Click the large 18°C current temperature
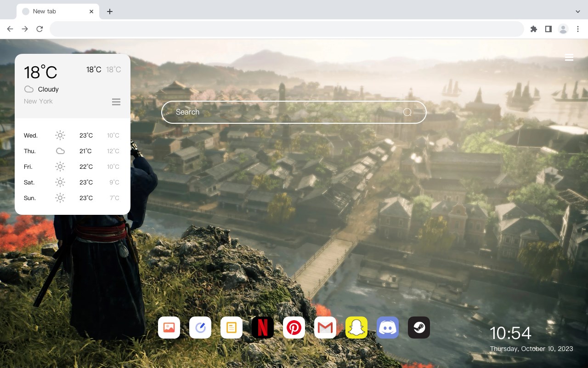The image size is (588, 368). 40,72
